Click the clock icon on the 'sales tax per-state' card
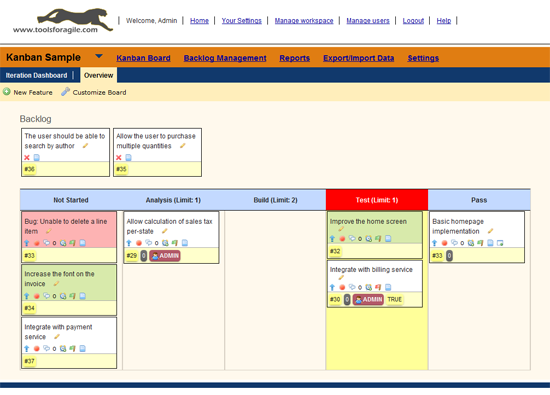Image resolution: width=550 pixels, height=395 pixels. point(165,243)
